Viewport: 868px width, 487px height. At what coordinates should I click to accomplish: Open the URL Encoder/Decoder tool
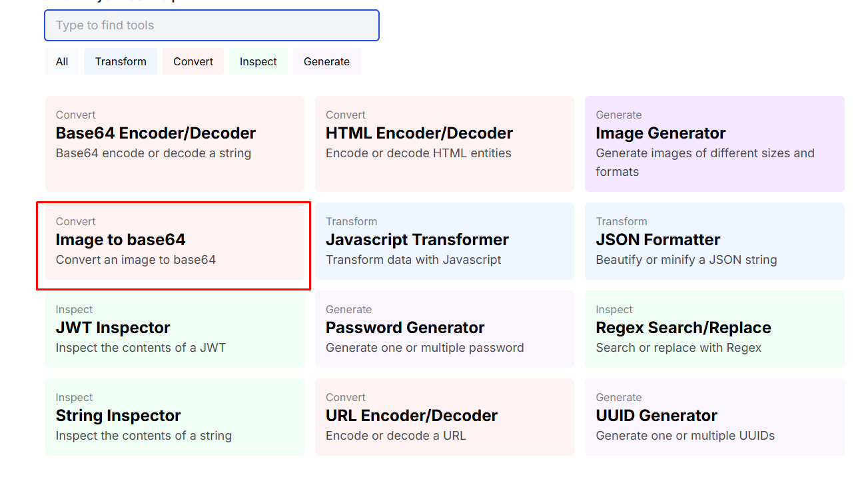[x=444, y=416]
